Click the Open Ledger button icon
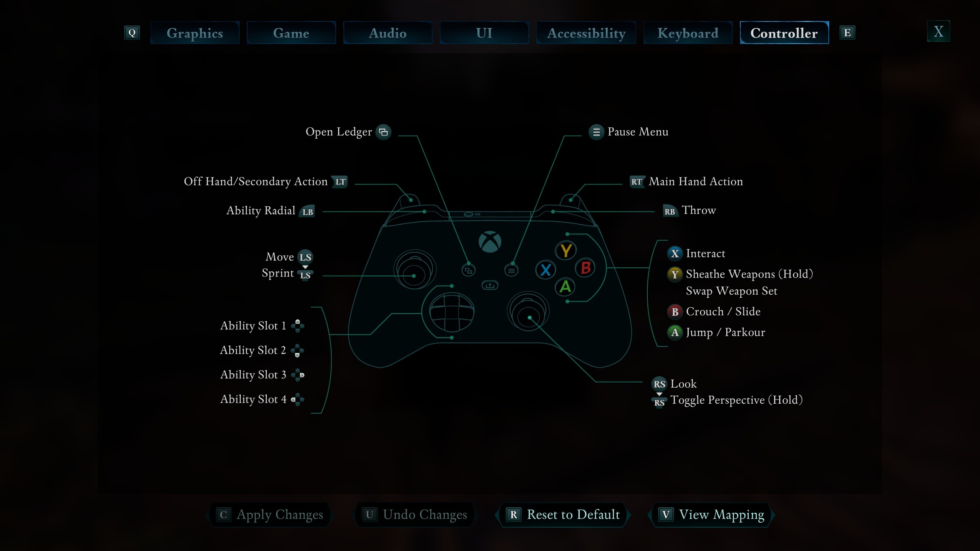980x551 pixels. pyautogui.click(x=383, y=131)
